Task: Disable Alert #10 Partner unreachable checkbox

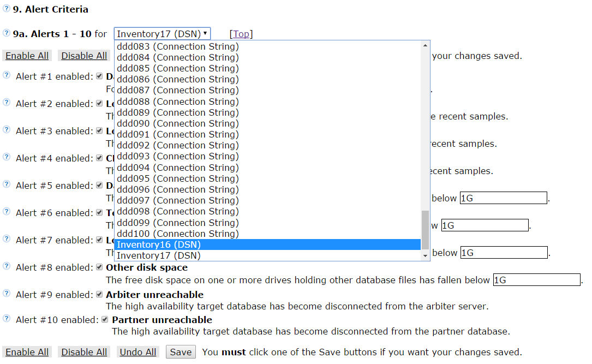Action: pos(105,320)
